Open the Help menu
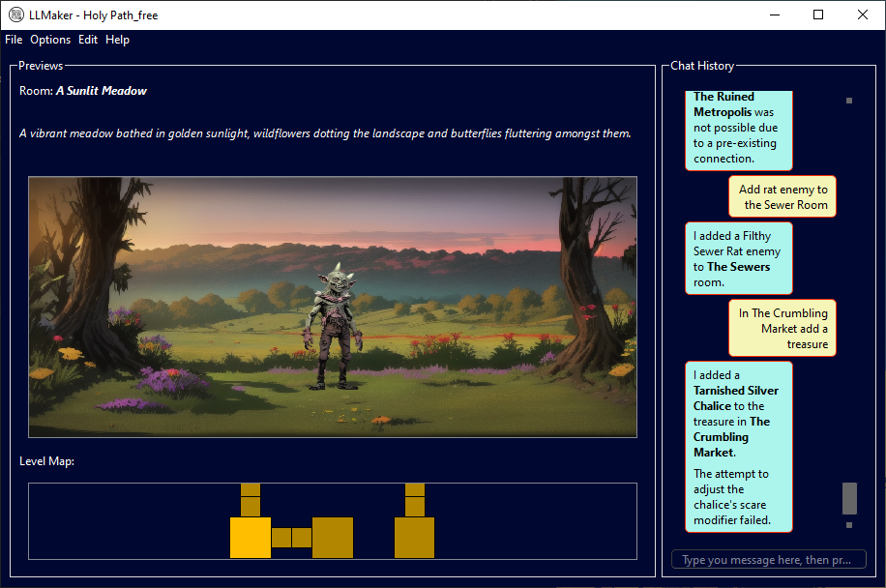 [117, 40]
